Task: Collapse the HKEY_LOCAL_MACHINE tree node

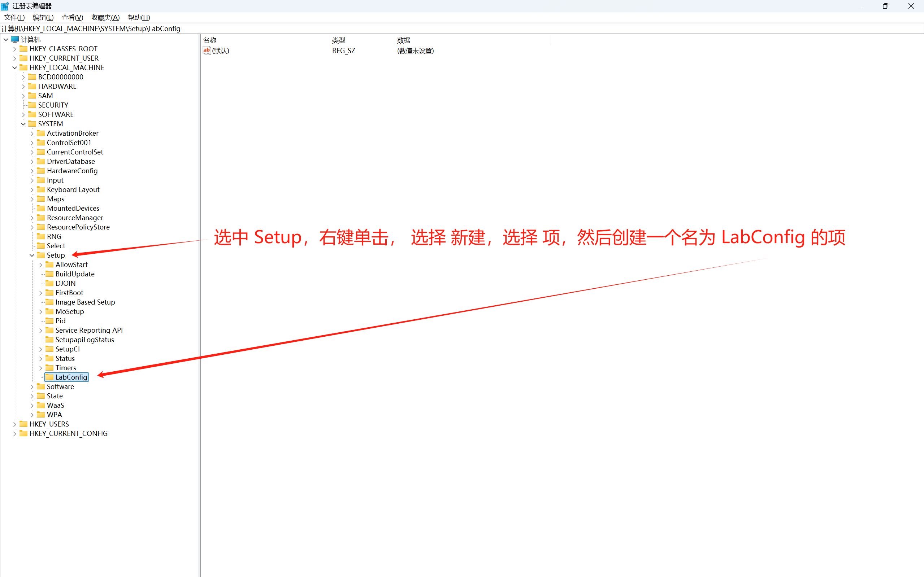Action: (14, 67)
